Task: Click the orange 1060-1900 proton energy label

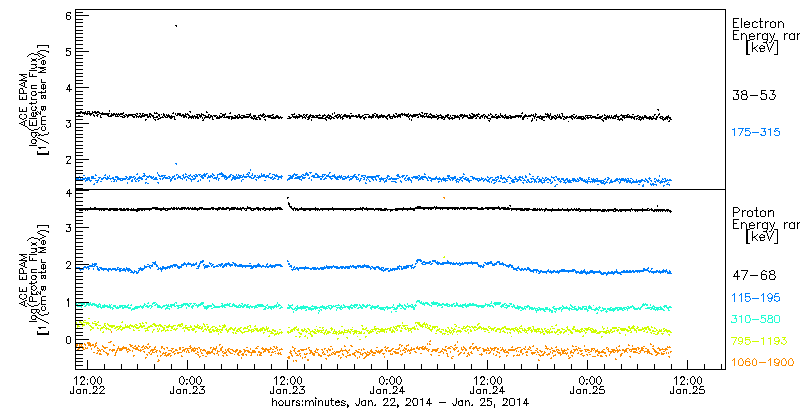Action: (x=763, y=363)
